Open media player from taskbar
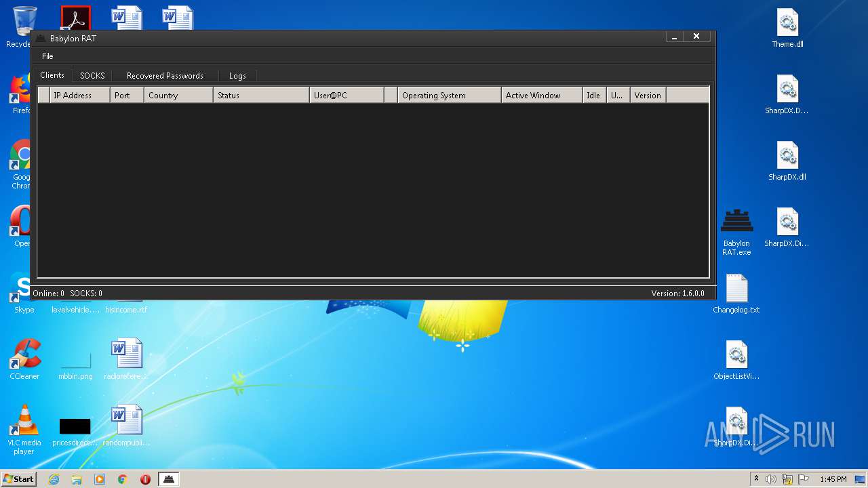Viewport: 868px width, 488px height. (x=100, y=479)
